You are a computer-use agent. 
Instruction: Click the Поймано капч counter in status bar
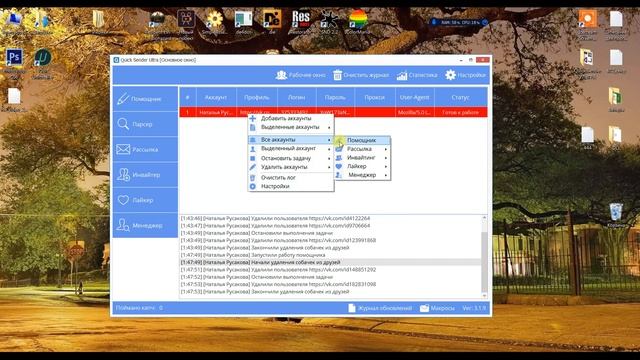click(x=139, y=308)
